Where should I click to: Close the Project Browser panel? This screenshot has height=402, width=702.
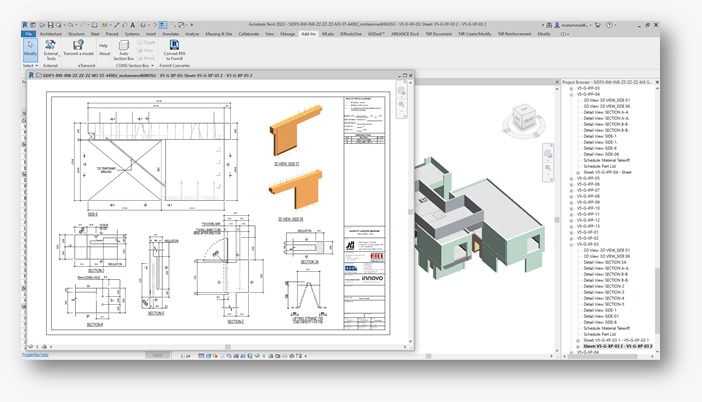[x=657, y=82]
